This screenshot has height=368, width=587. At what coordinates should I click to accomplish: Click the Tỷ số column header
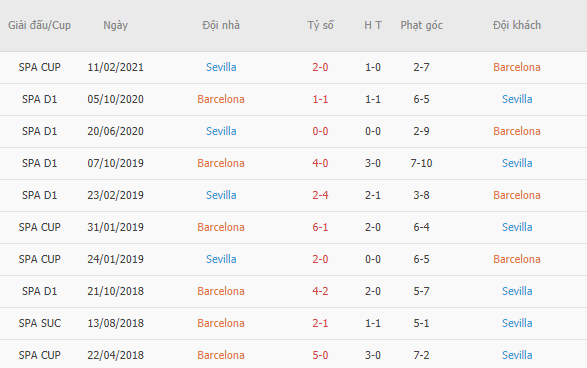[x=320, y=25]
